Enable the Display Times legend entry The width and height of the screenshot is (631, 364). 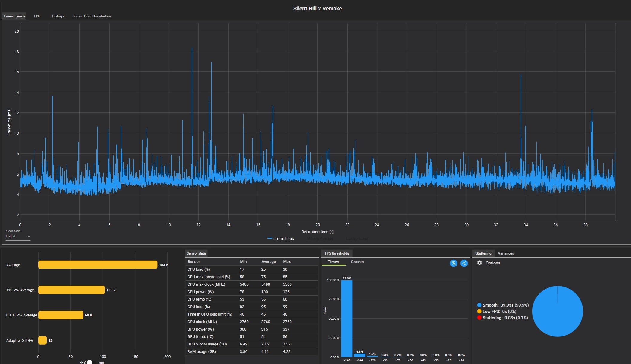(357, 238)
